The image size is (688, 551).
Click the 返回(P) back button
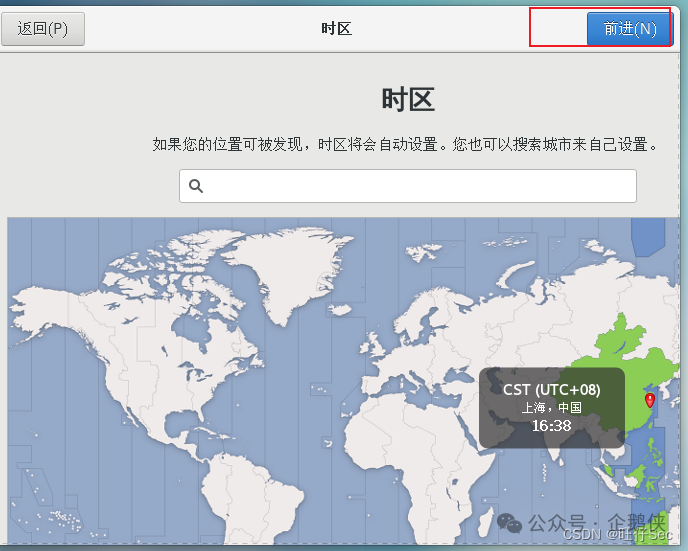43,29
